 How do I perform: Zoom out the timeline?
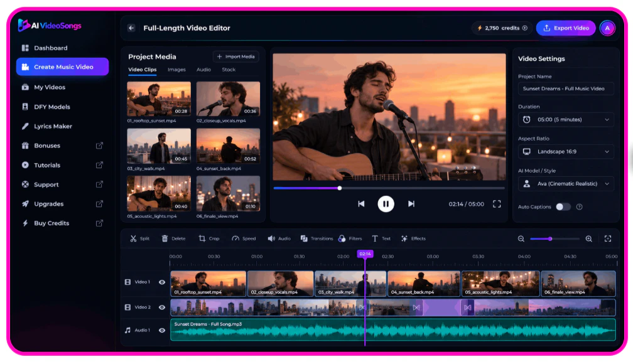point(521,239)
